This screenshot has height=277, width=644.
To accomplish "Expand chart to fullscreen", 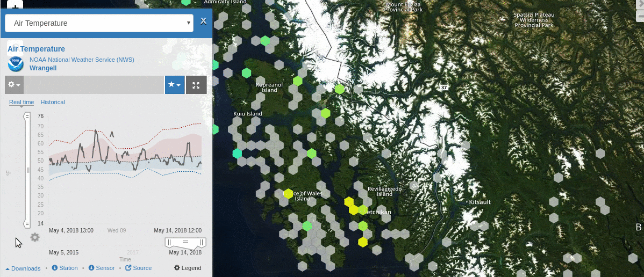I will pos(196,85).
